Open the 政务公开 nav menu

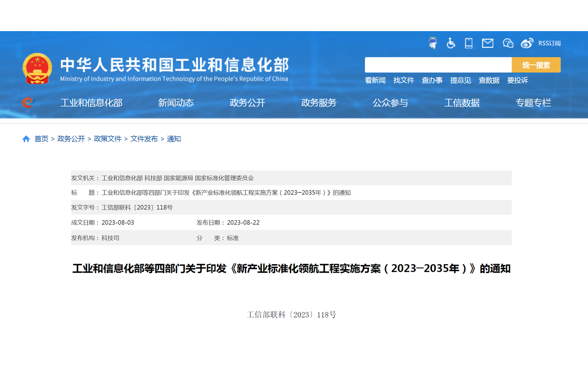pyautogui.click(x=247, y=102)
